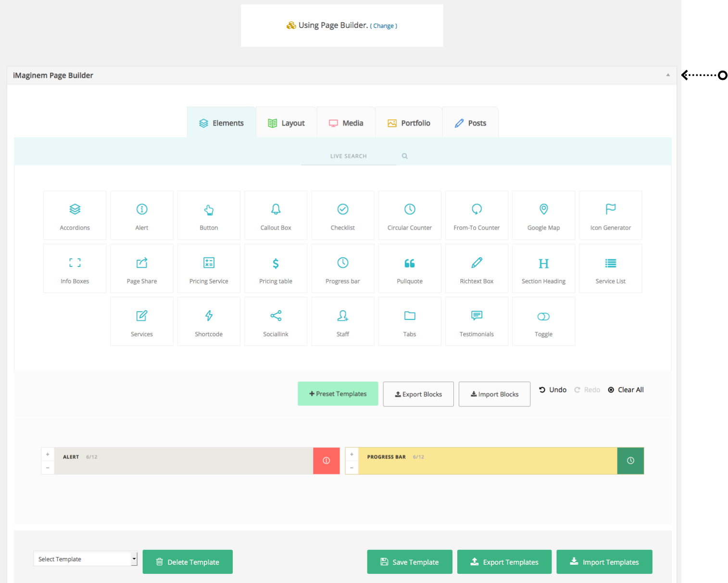Choose the Pricing table dollar icon
The width and height of the screenshot is (728, 583).
[x=276, y=263]
